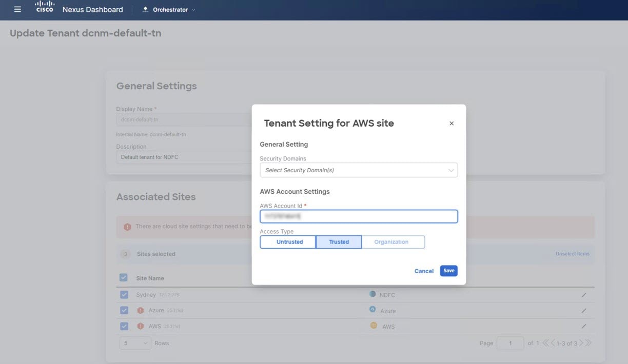Go to the previous page
The height and width of the screenshot is (364, 628).
click(553, 343)
